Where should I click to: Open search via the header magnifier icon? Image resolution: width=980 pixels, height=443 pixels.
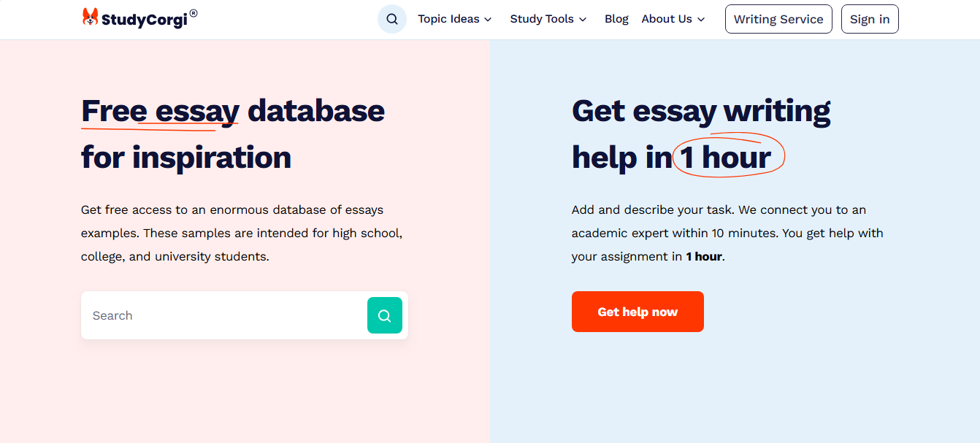(x=392, y=19)
